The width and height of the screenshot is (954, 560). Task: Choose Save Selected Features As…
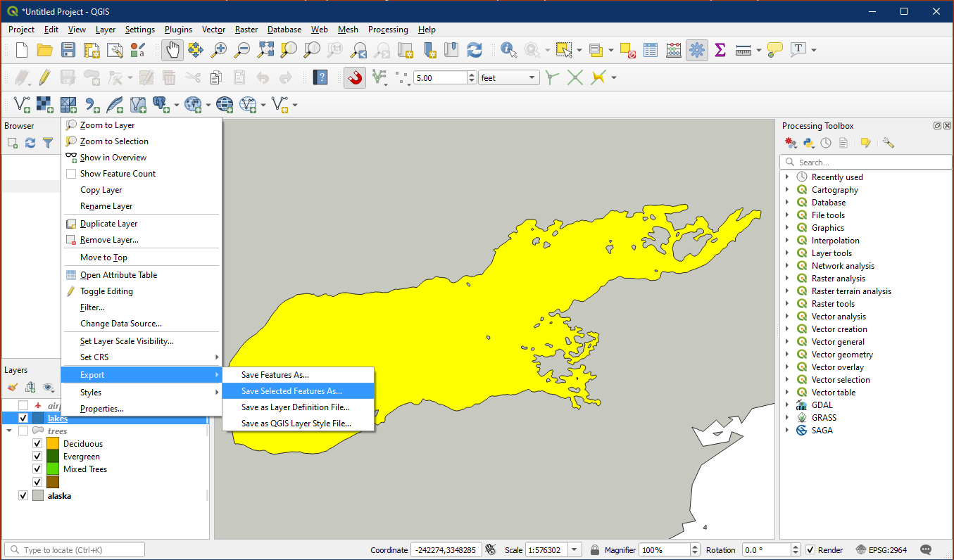[x=291, y=391]
